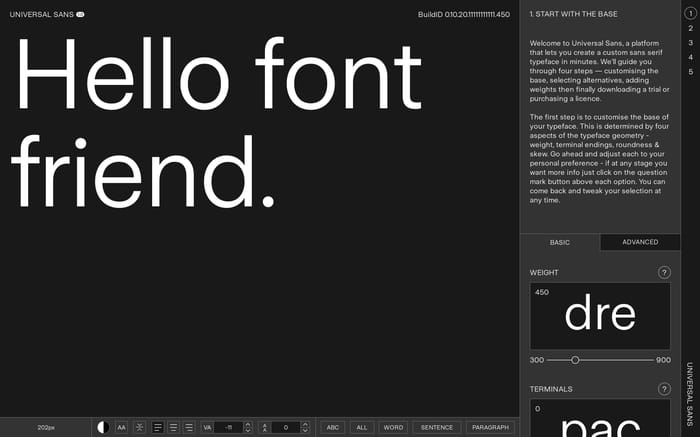Align text right
Screen dimensions: 700x437
(189, 427)
